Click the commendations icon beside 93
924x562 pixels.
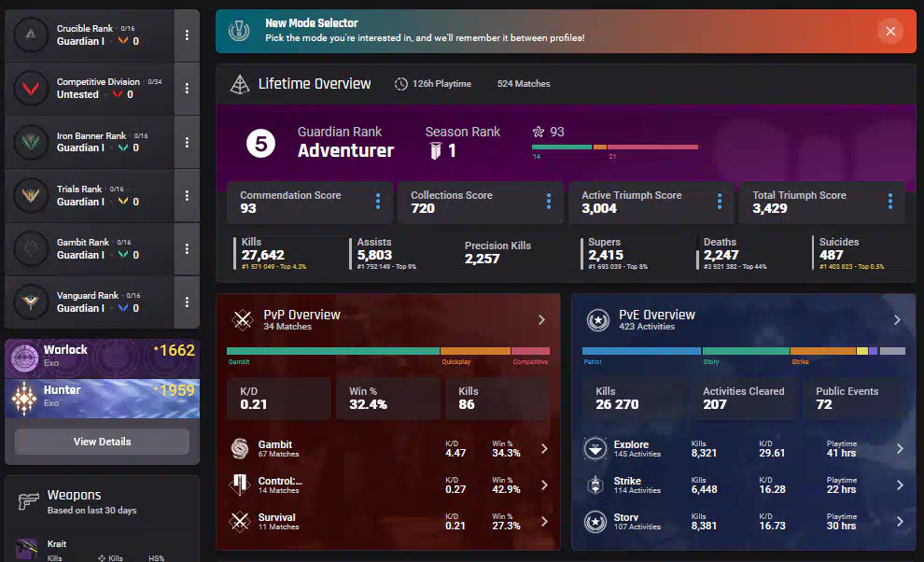pyautogui.click(x=538, y=132)
